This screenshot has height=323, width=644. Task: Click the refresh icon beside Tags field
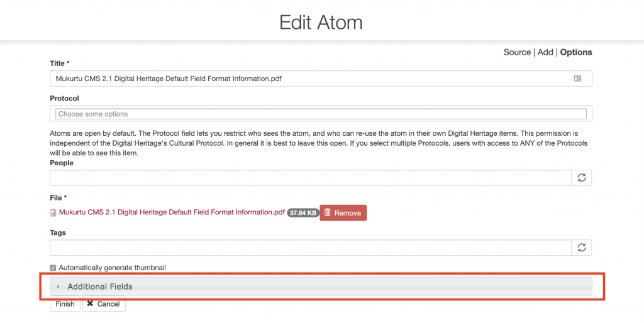pos(582,248)
